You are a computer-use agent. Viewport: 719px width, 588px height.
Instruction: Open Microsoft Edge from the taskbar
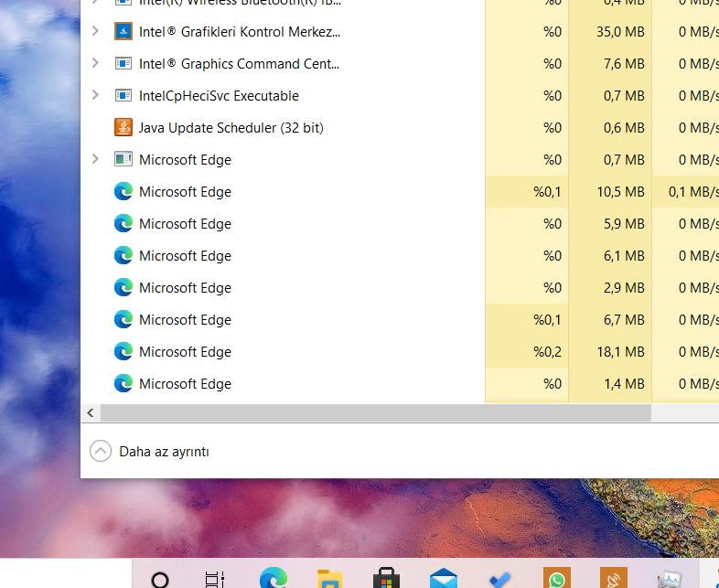[273, 578]
